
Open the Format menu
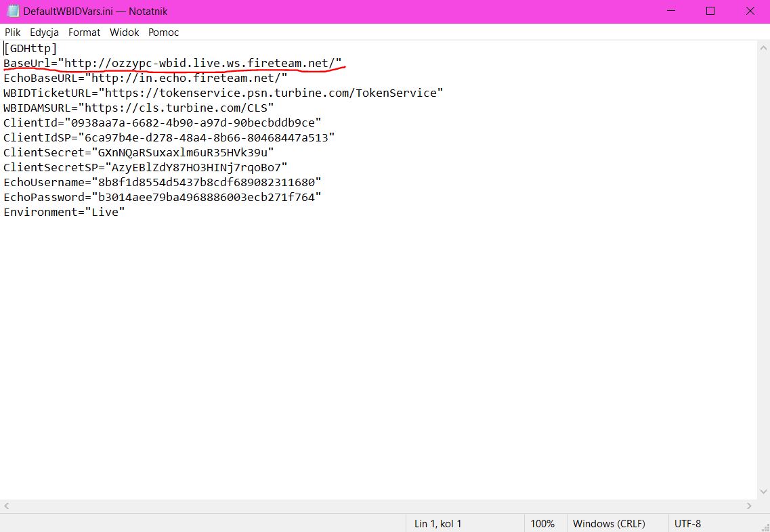[84, 32]
